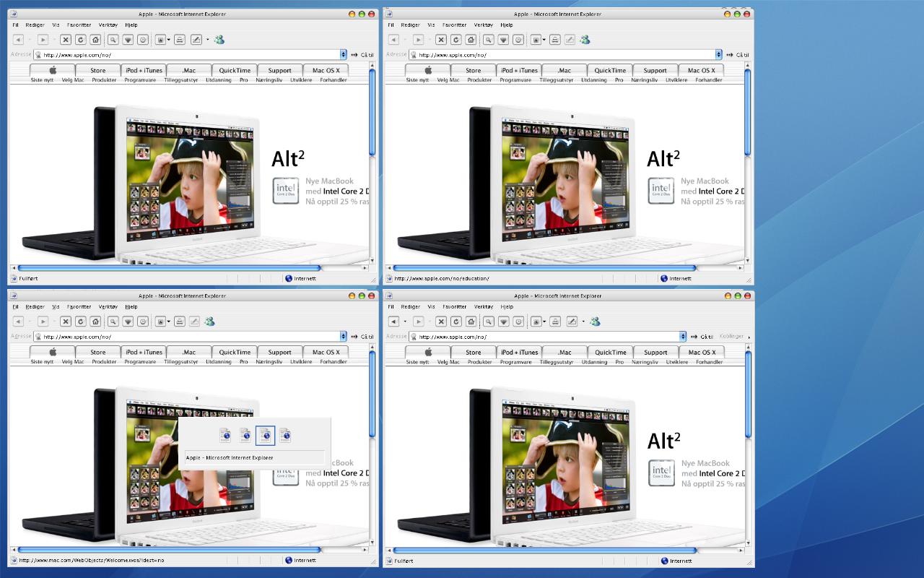Image resolution: width=924 pixels, height=578 pixels.
Task: Open Favoritter menu in upper-right window
Action: [x=454, y=25]
